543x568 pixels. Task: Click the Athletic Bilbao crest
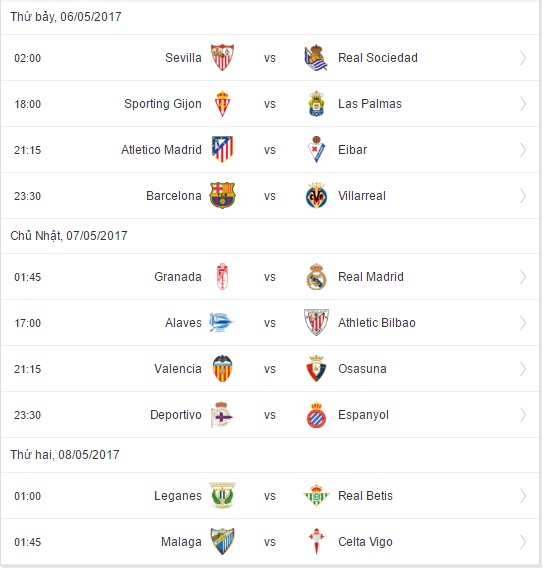pyautogui.click(x=316, y=322)
